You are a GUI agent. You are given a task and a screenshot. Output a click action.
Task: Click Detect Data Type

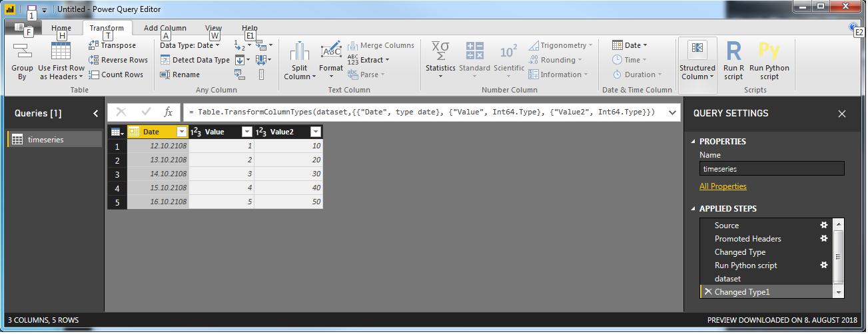coord(195,60)
